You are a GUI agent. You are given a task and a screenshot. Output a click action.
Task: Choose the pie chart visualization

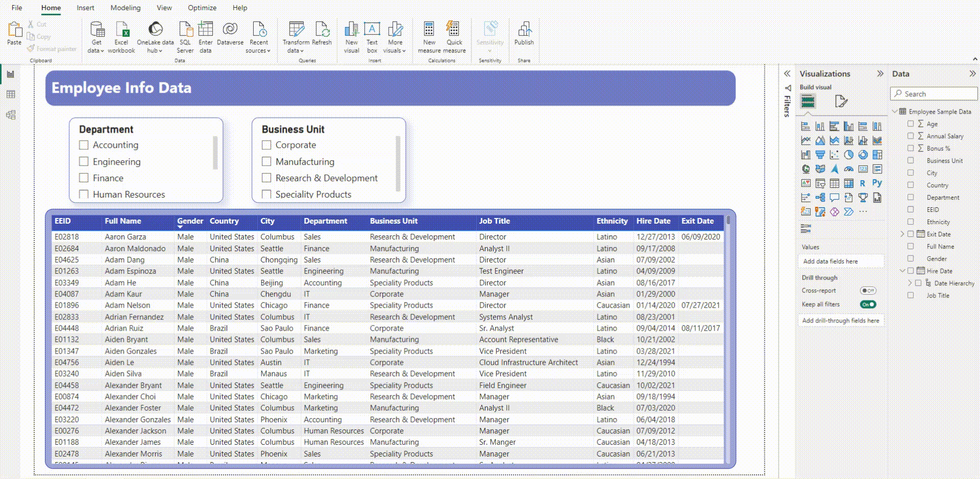849,155
